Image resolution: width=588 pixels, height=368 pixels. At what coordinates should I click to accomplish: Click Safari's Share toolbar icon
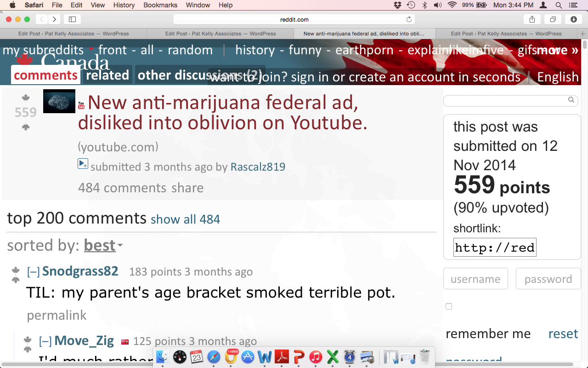point(532,19)
